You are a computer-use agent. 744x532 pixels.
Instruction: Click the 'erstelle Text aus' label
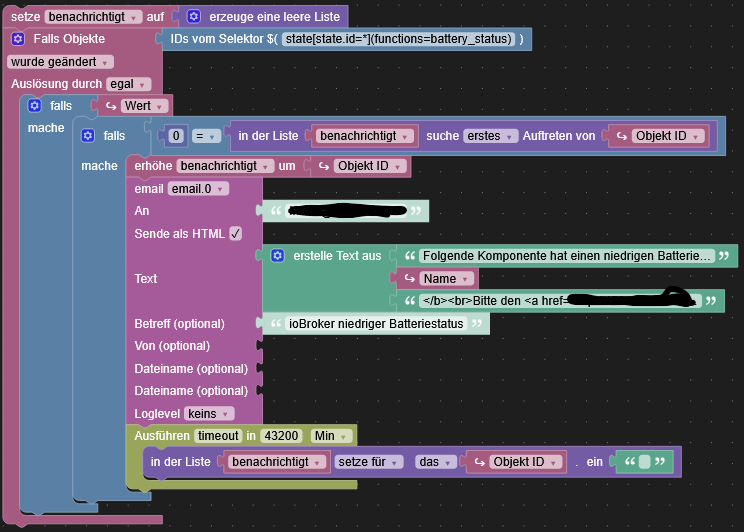337,256
